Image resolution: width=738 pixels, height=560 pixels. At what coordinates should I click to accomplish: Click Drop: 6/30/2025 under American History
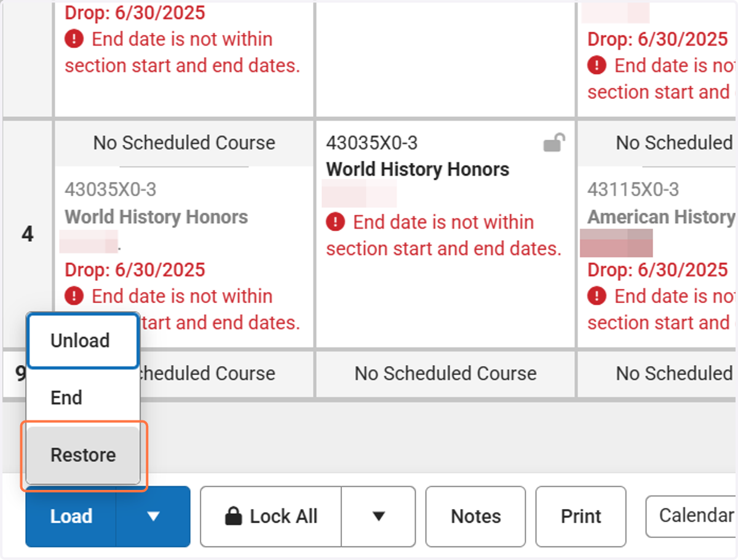[x=657, y=270]
